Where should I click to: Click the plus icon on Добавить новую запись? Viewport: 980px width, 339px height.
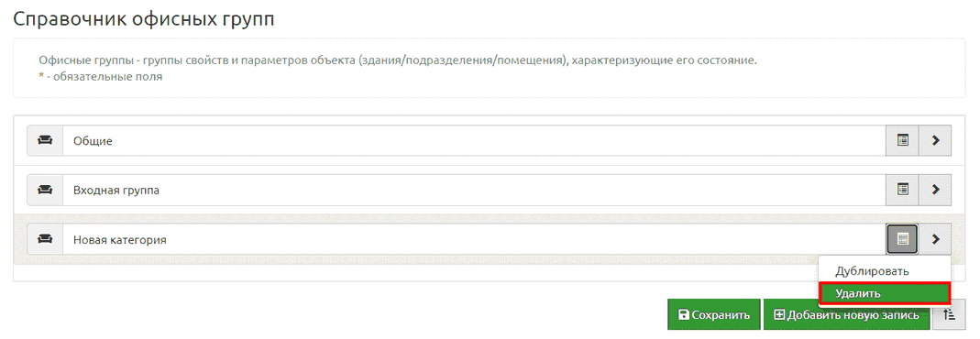pyautogui.click(x=778, y=315)
